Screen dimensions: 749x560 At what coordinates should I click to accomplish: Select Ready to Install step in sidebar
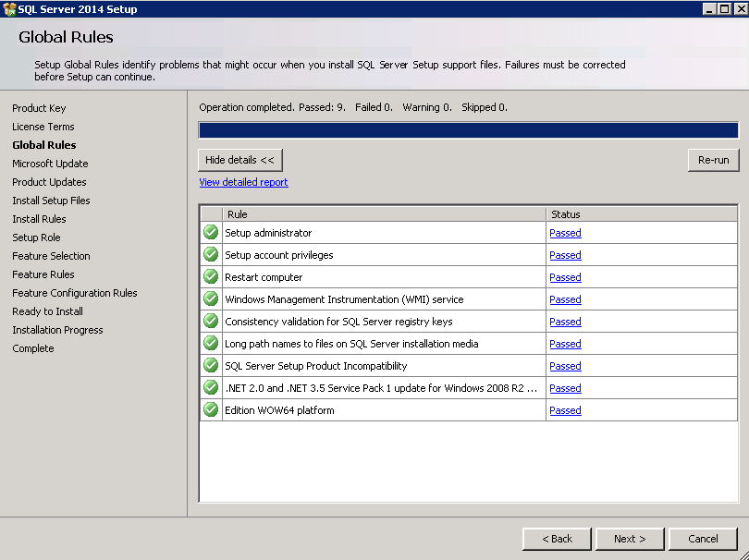[x=48, y=311]
